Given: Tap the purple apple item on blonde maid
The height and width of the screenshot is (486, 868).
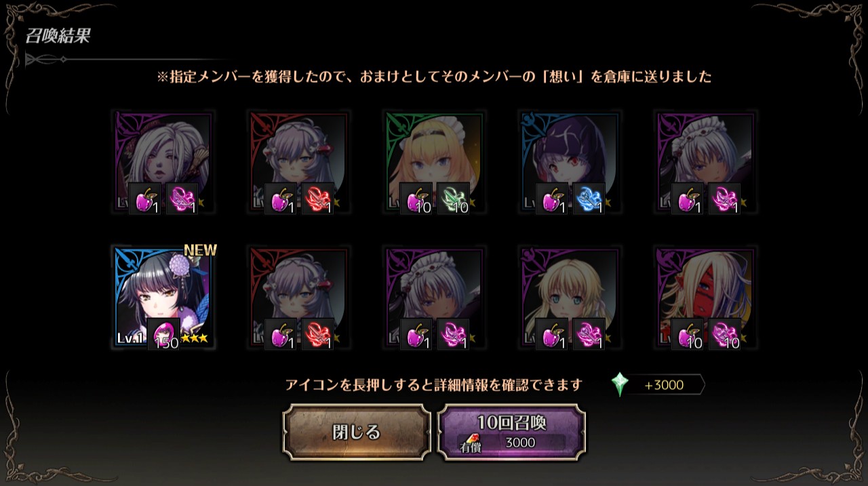Looking at the screenshot, I should (x=416, y=199).
